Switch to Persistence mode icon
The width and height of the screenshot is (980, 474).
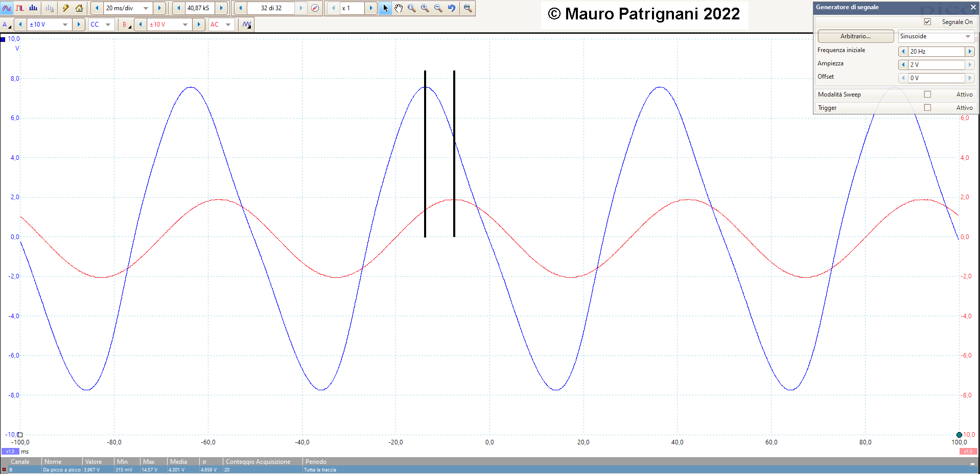point(20,8)
